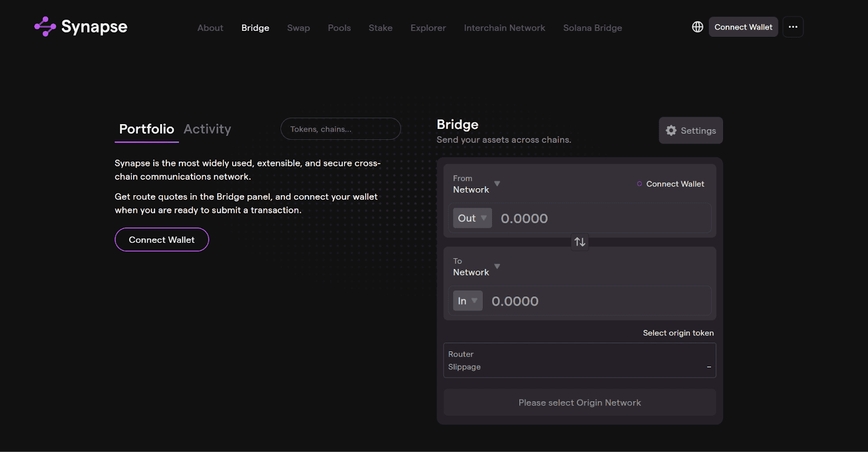Image resolution: width=868 pixels, height=452 pixels.
Task: Open the three-dots more options menu
Action: click(793, 27)
